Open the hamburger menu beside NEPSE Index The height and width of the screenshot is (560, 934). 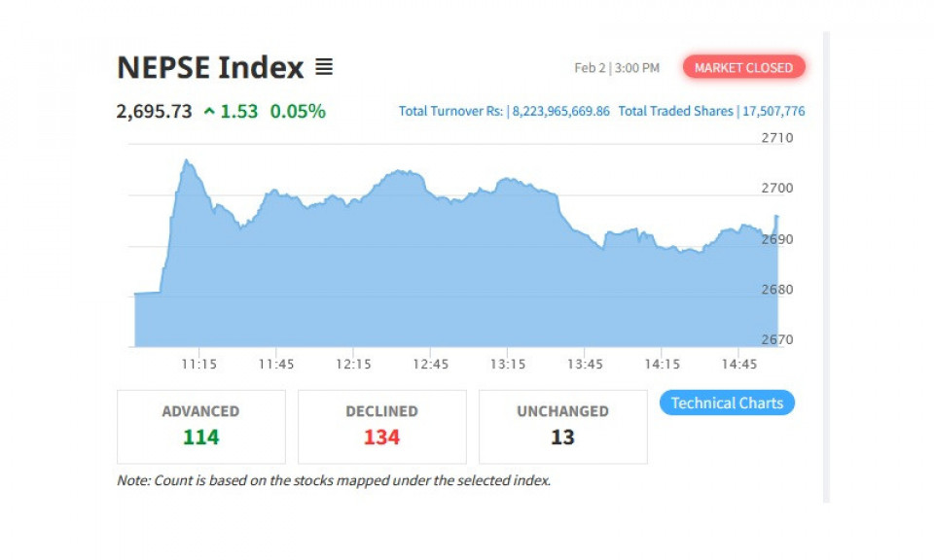[x=324, y=67]
